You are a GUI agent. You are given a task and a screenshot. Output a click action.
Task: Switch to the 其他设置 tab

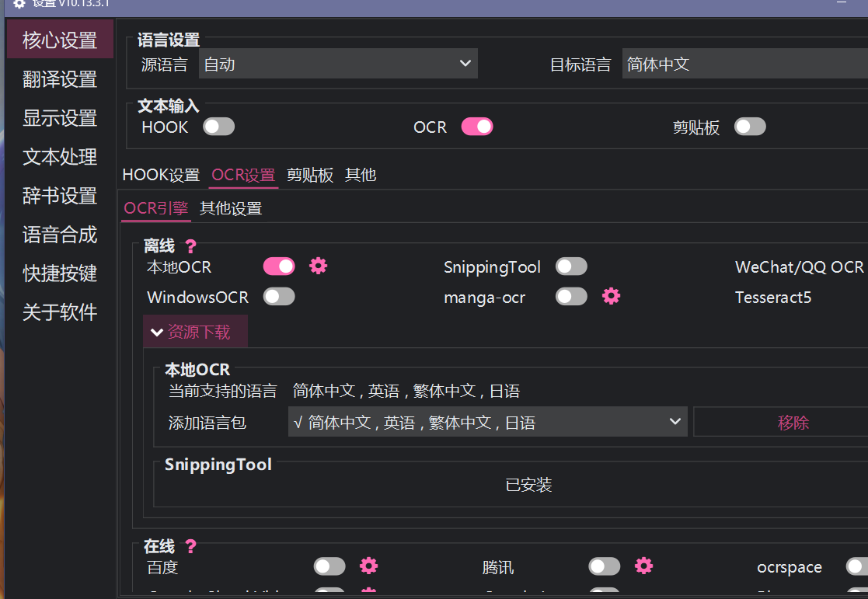[230, 208]
